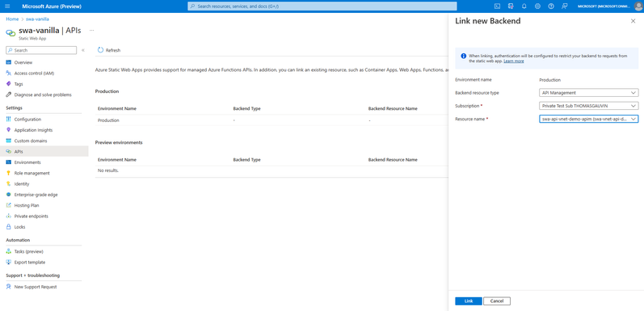The width and height of the screenshot is (644, 311).
Task: Expand the Backend resource type dropdown
Action: 588,93
